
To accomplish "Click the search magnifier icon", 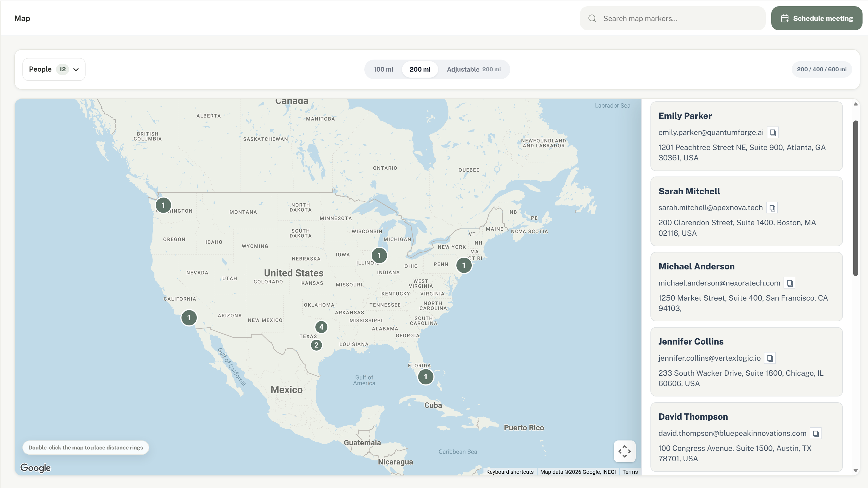I will [592, 19].
